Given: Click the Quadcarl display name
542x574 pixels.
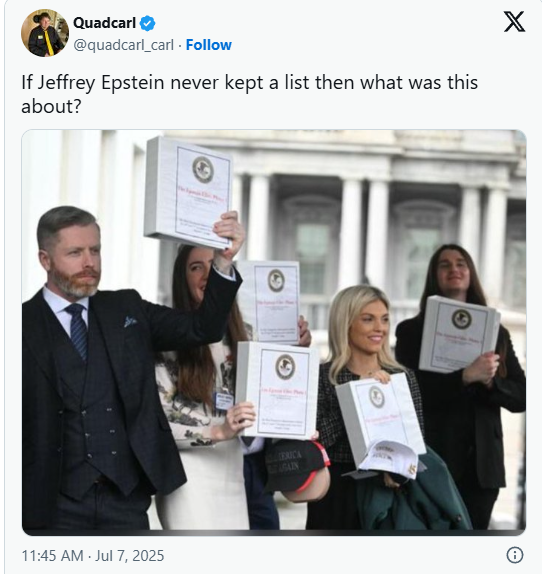Looking at the screenshot, I should click(104, 23).
